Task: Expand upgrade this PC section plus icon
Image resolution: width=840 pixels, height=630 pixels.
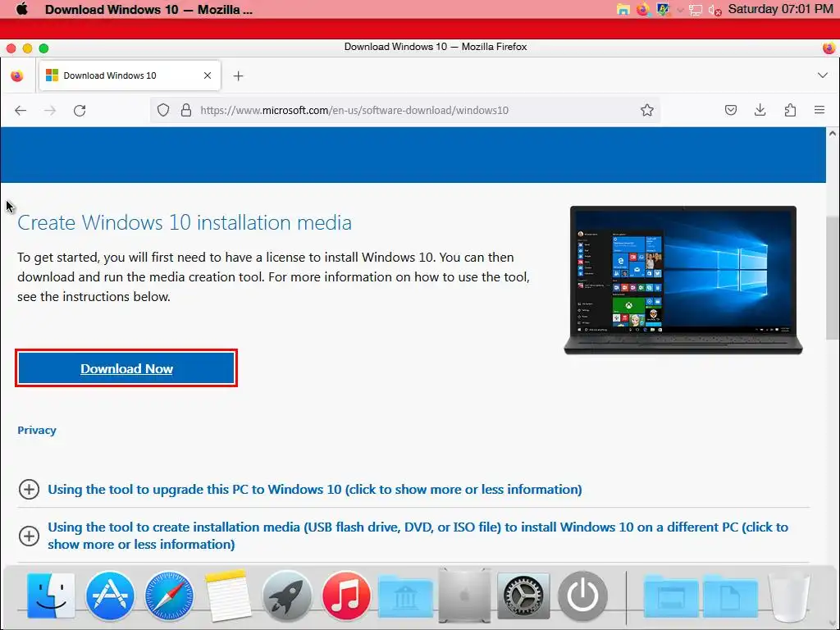Action: 29,489
